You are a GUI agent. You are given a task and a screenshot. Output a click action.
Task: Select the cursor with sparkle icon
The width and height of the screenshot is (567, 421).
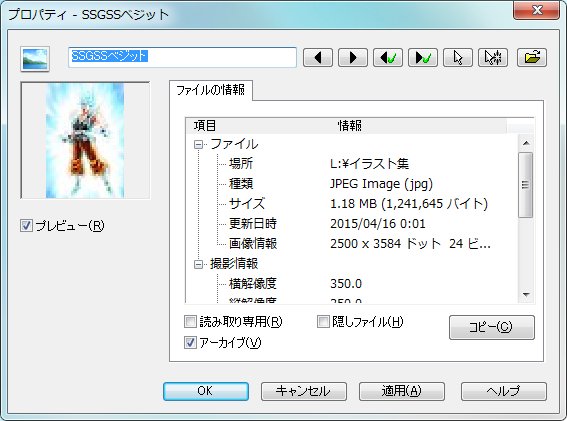(x=493, y=58)
